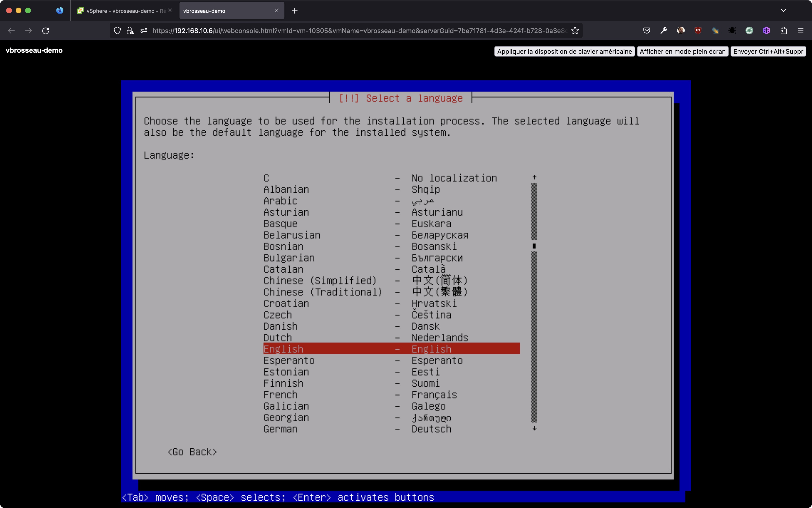Expand the list all tabs chevron
The image size is (812, 508).
[x=784, y=10]
